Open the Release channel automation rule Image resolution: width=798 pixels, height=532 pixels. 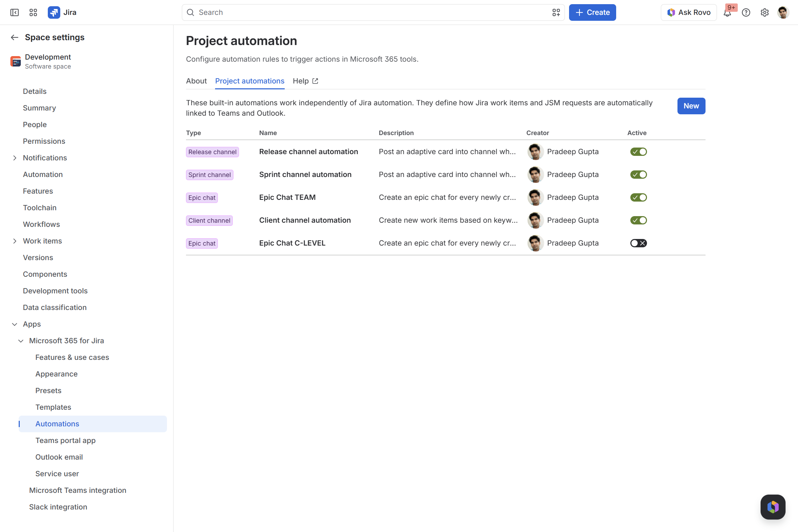(x=309, y=152)
